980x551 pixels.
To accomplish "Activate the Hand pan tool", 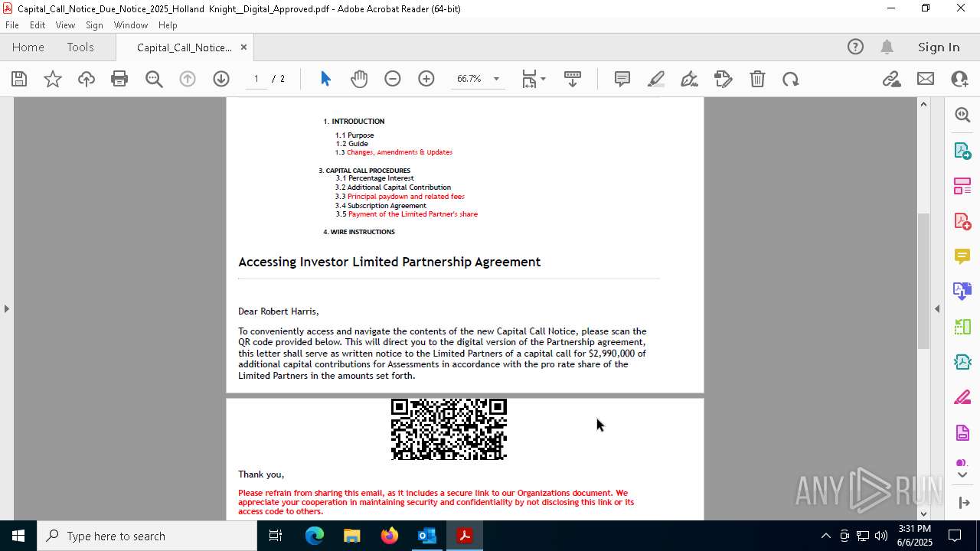I will 359,79.
